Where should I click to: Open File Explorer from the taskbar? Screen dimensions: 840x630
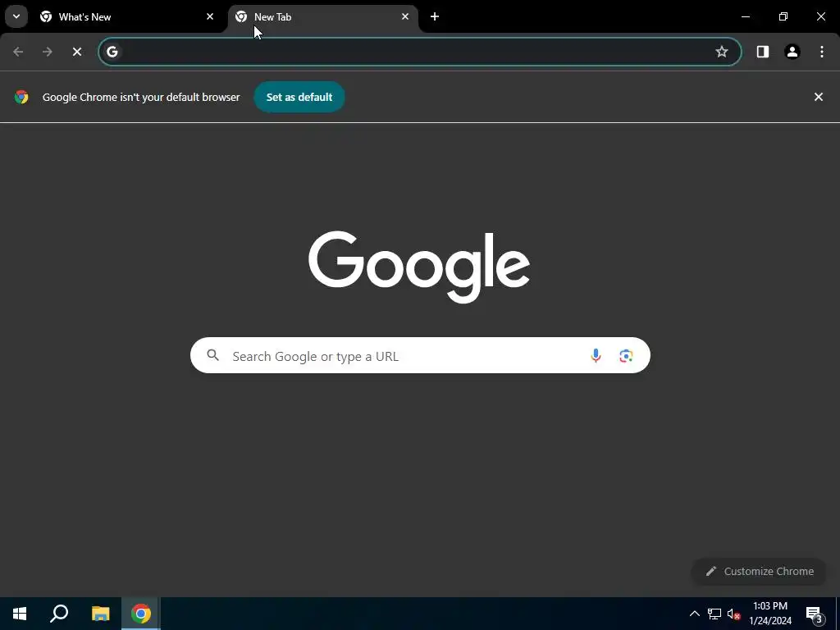click(x=100, y=614)
